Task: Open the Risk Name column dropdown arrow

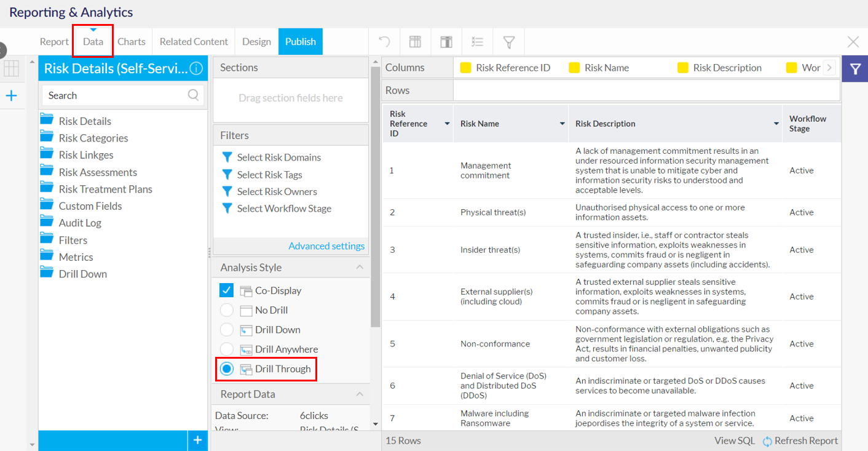Action: click(x=562, y=124)
